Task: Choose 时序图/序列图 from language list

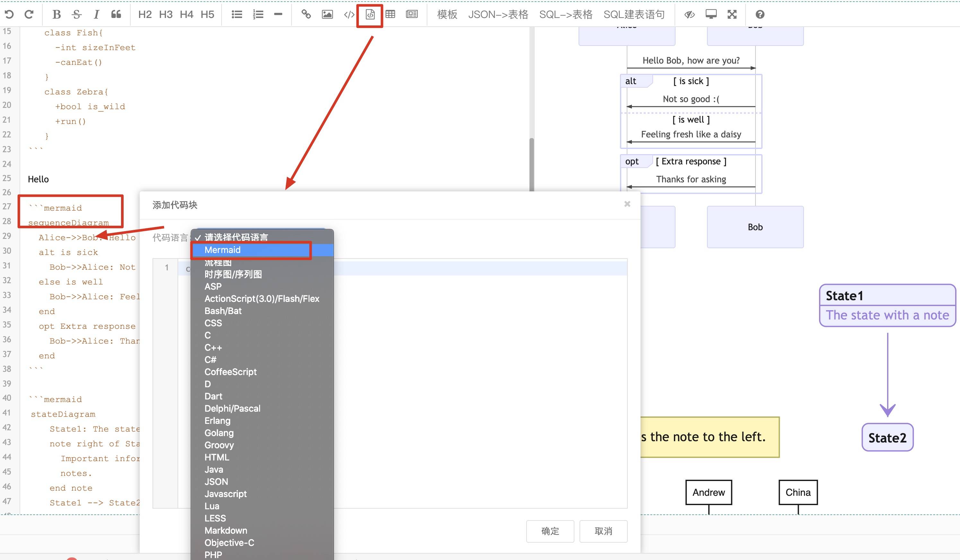Action: pos(262,274)
